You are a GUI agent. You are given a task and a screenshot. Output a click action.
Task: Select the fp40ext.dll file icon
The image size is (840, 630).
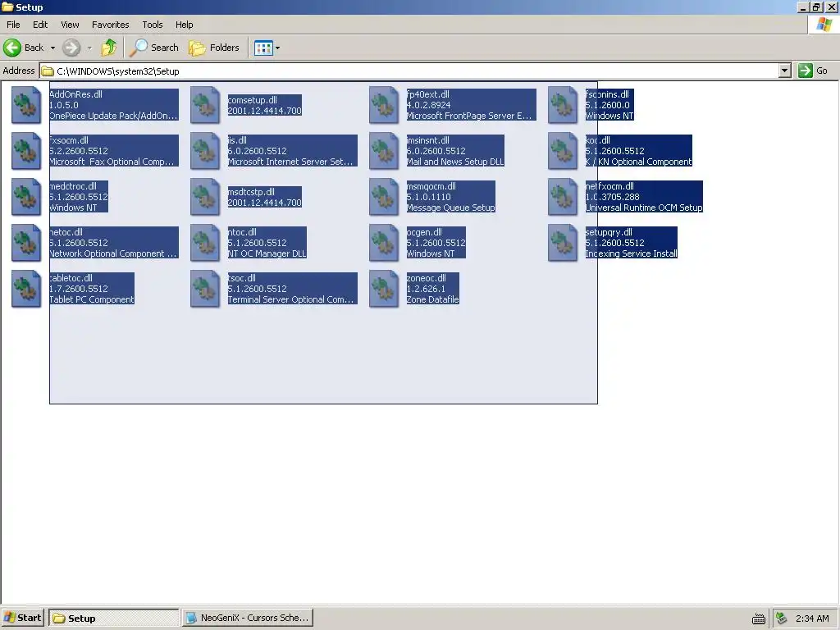(384, 105)
